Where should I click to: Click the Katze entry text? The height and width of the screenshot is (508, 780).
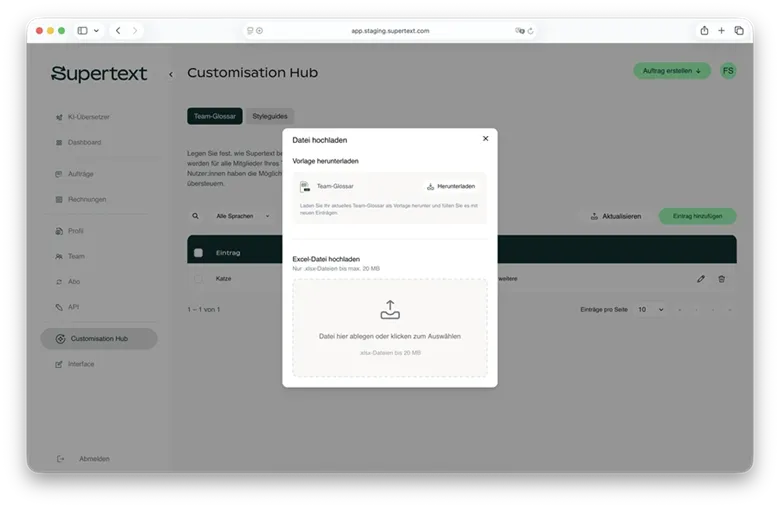point(223,279)
